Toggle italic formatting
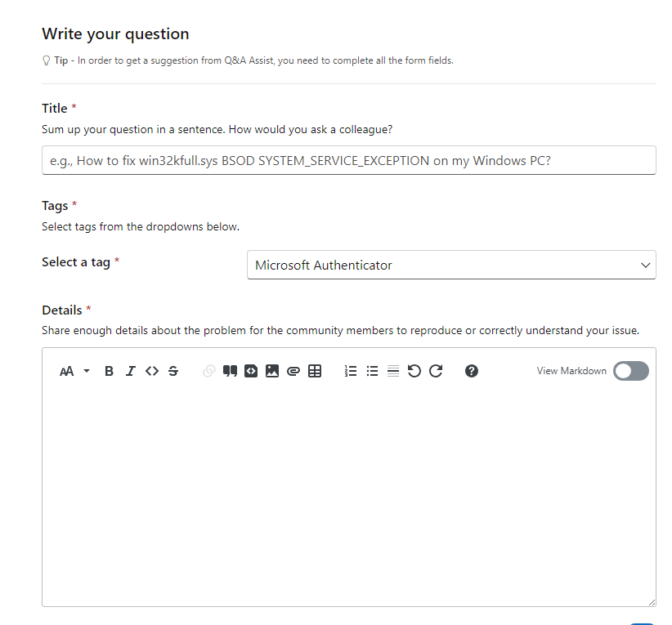672x625 pixels. (x=130, y=371)
